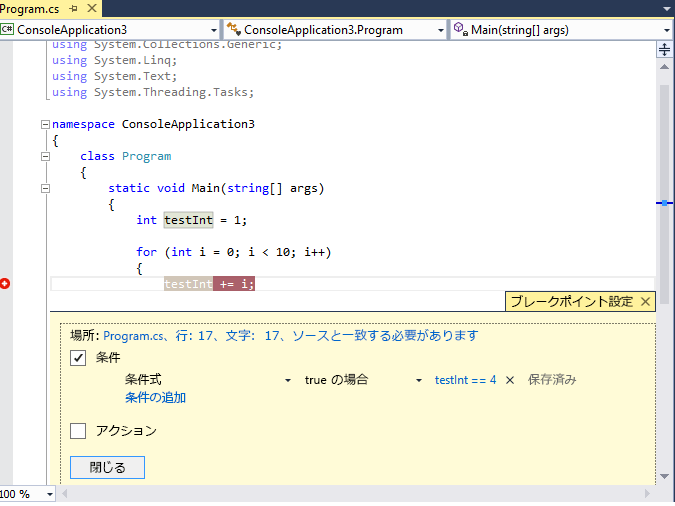Viewport: 675px width, 506px height.
Task: Pin the Program.cs tab
Action: tap(74, 8)
